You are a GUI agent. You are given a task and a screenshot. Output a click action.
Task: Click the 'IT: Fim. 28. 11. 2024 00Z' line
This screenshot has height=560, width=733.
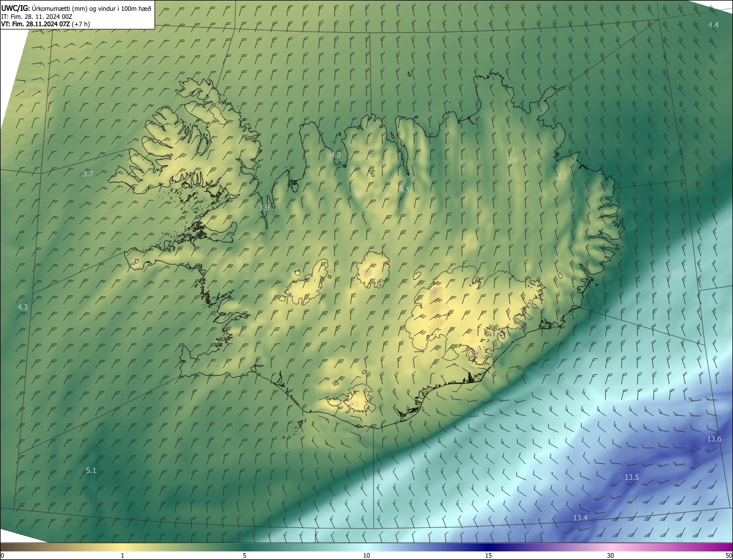click(36, 16)
